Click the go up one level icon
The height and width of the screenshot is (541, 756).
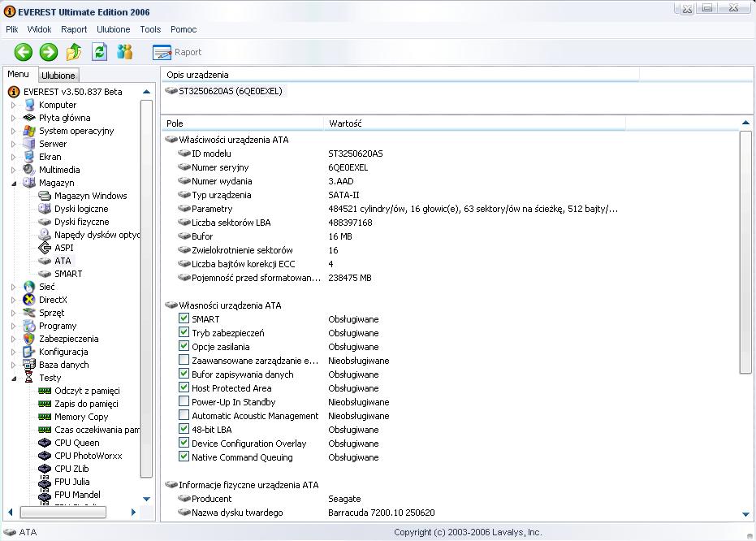coord(74,52)
